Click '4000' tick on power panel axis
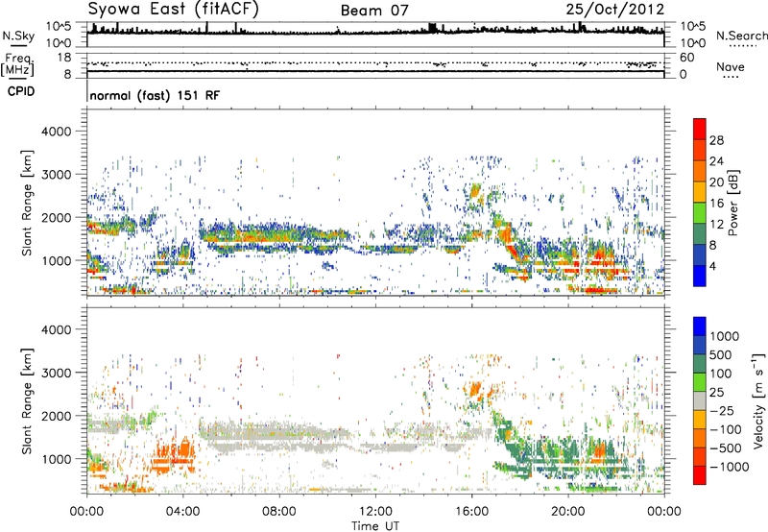The image size is (768, 532). pos(57,132)
